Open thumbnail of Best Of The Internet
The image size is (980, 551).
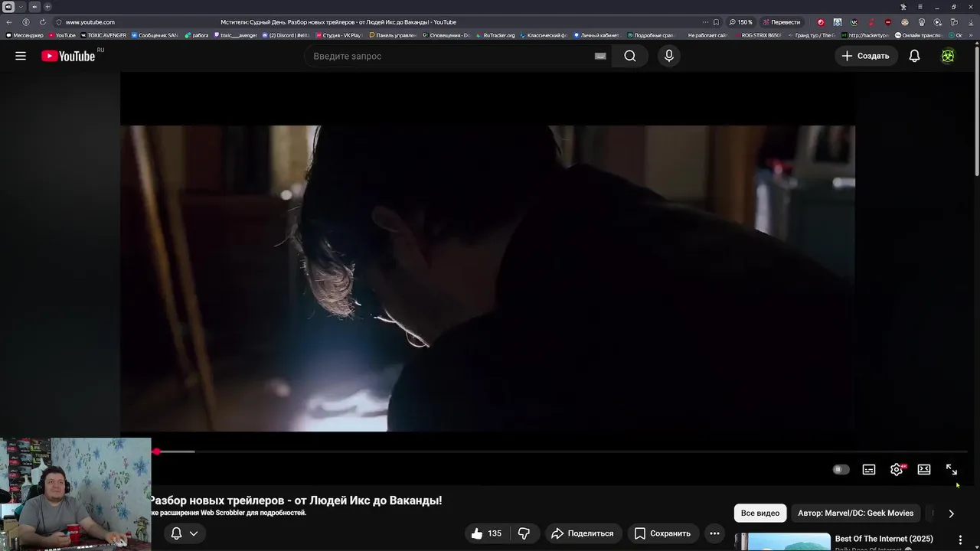[x=782, y=542]
